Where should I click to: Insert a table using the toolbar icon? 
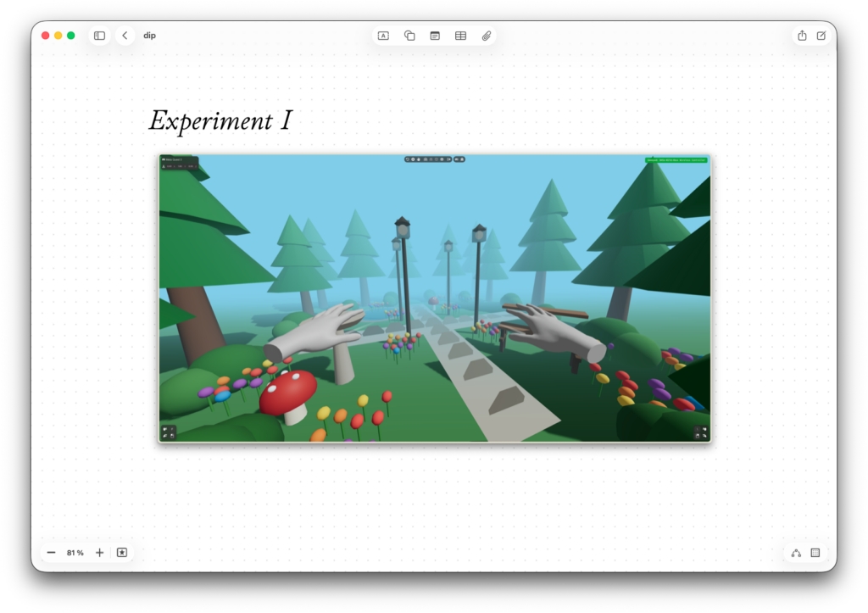pyautogui.click(x=460, y=36)
